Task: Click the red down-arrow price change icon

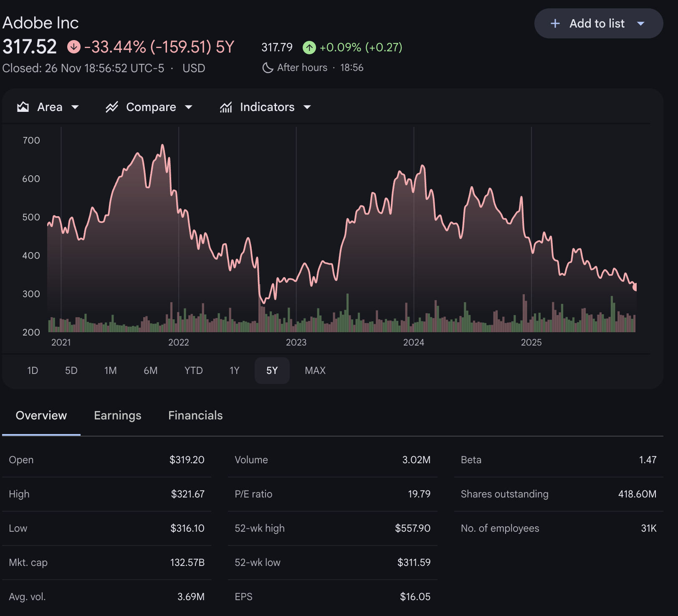Action: coord(74,47)
